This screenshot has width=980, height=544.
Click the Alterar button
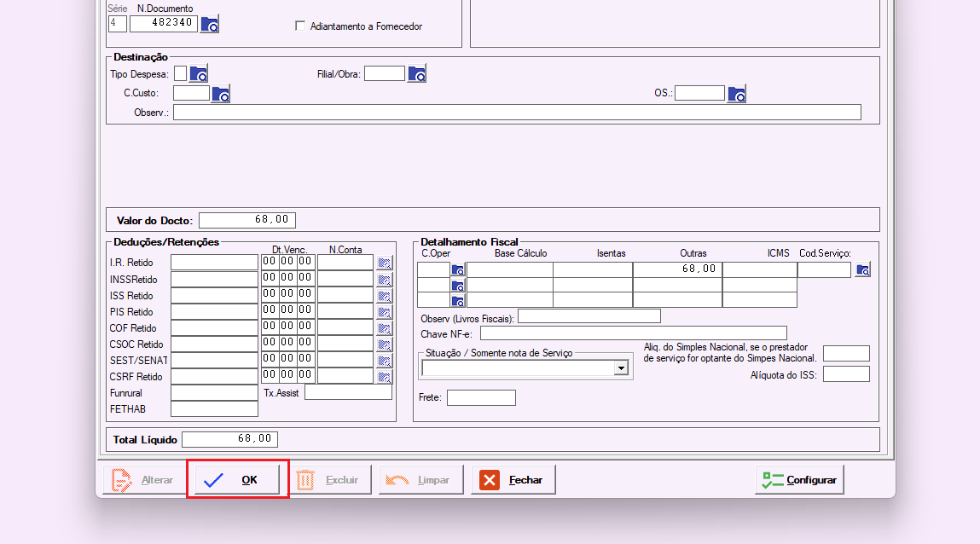[142, 480]
